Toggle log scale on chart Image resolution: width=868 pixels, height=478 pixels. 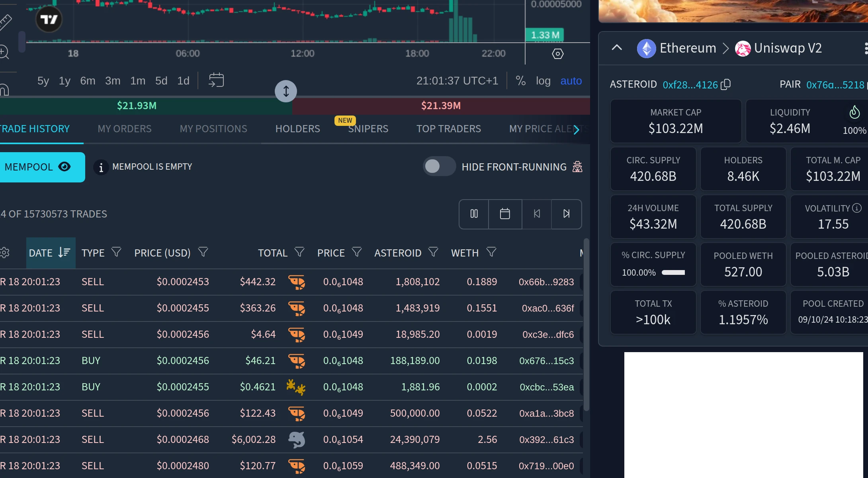543,81
